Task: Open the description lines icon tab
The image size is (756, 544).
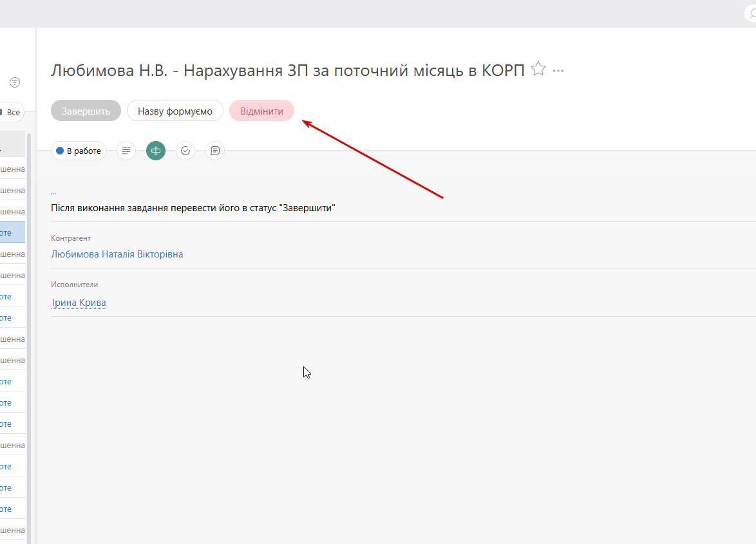Action: point(126,151)
